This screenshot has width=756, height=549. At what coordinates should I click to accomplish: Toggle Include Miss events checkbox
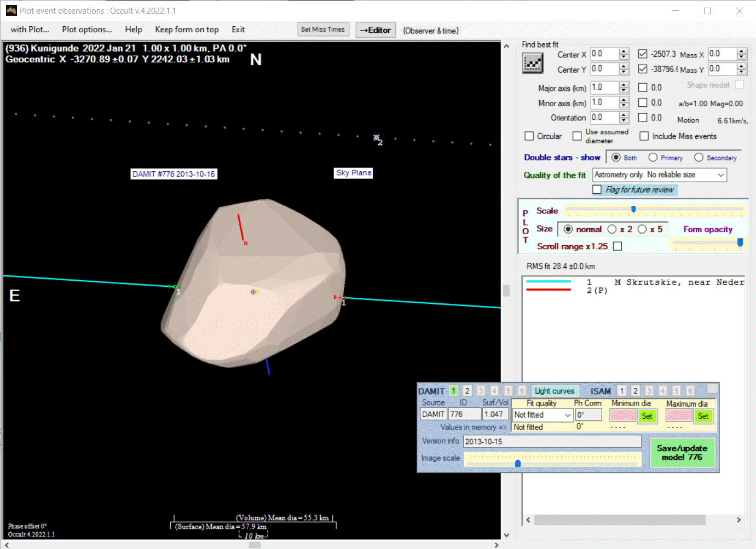644,136
